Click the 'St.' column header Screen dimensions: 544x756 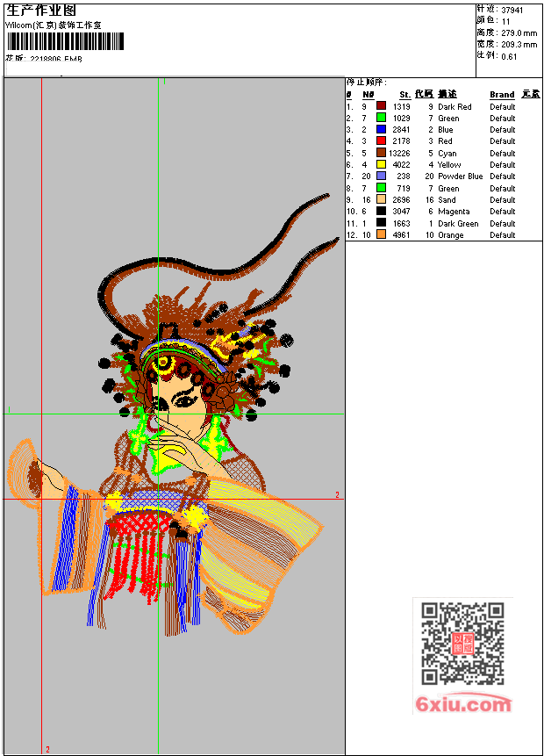pos(404,95)
